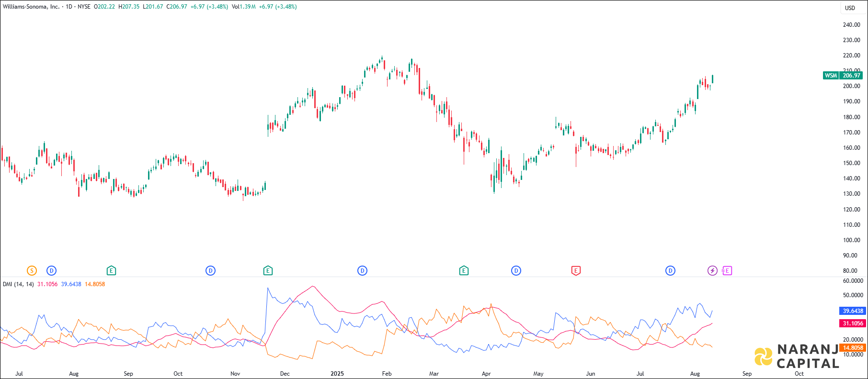Click the Nov label on the time axis
868x379 pixels.
235,374
